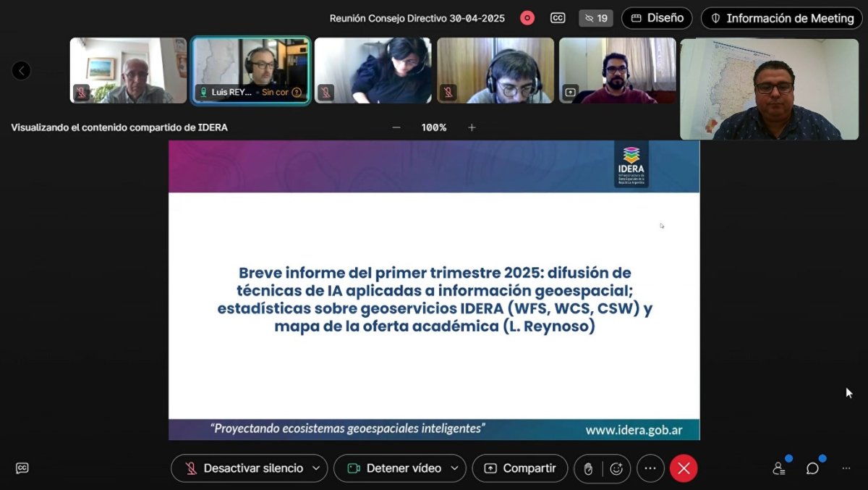Open the Diseño layout menu

click(x=657, y=18)
